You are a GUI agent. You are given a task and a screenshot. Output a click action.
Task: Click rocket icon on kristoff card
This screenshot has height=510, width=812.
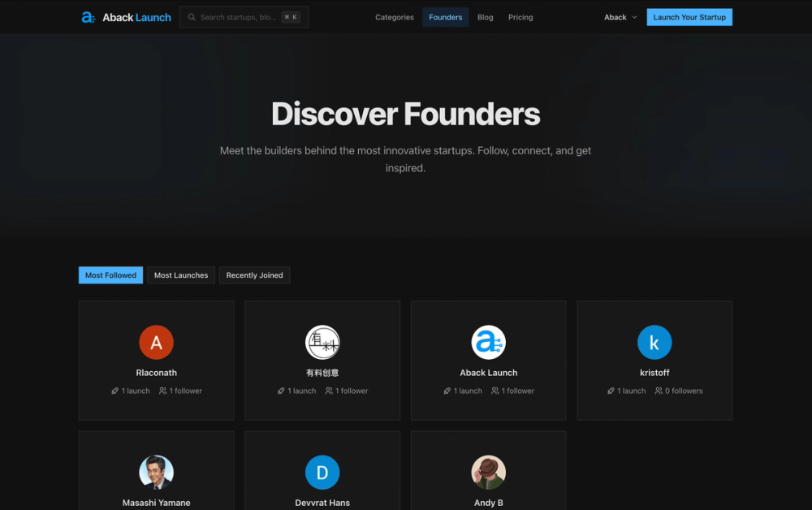611,391
